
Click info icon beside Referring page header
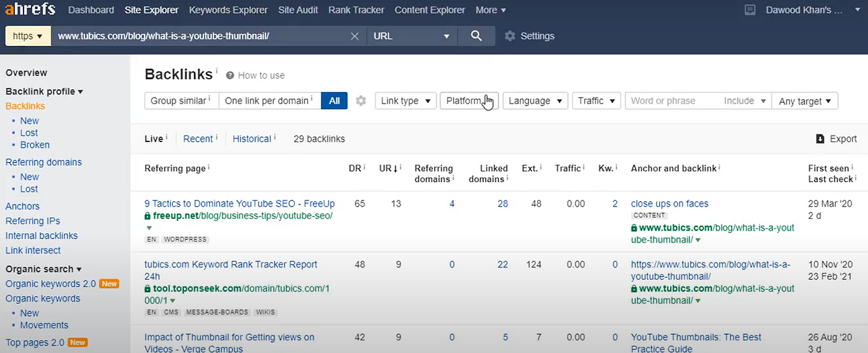point(208,168)
